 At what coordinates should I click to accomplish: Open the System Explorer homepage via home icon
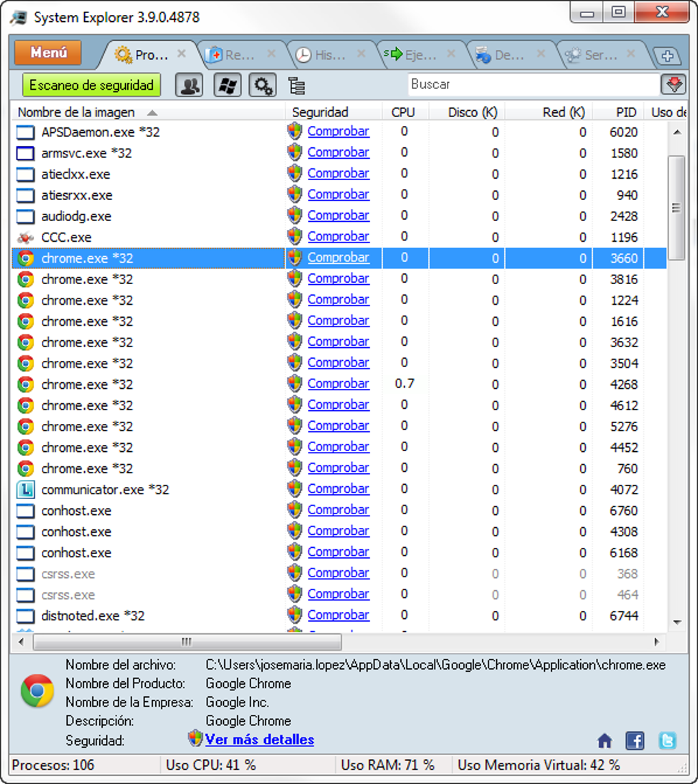click(x=604, y=740)
